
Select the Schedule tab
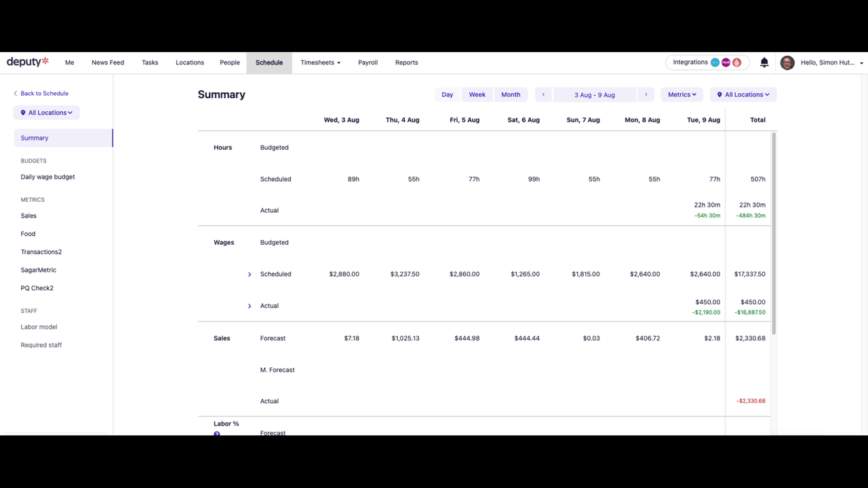click(x=269, y=62)
